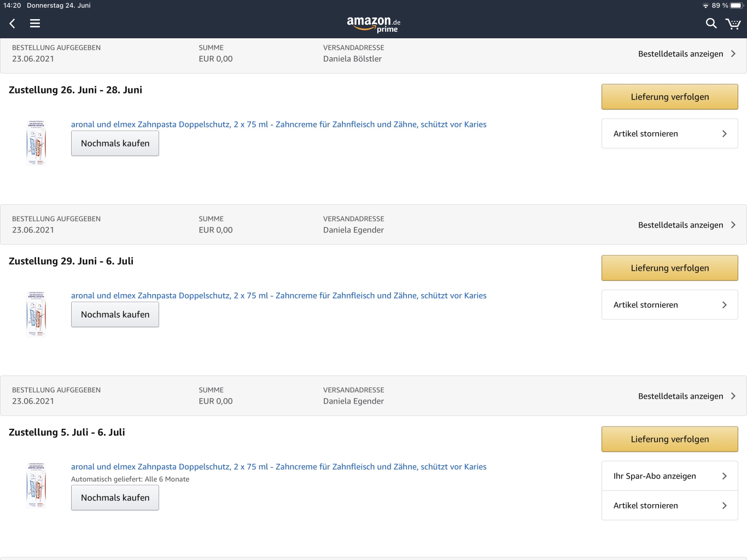Track delivery for 5. Juli - 6. Juli
The height and width of the screenshot is (560, 747).
point(670,439)
